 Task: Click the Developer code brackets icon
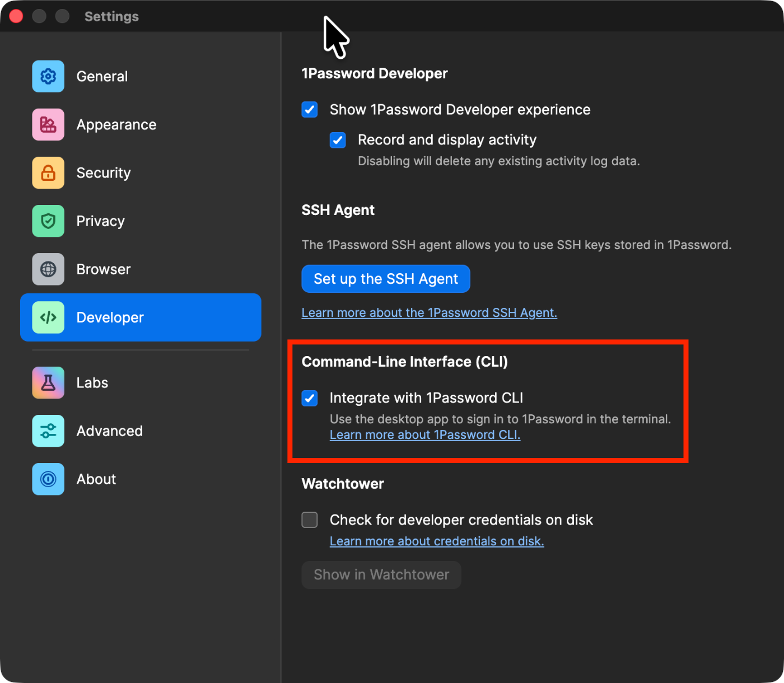(48, 317)
